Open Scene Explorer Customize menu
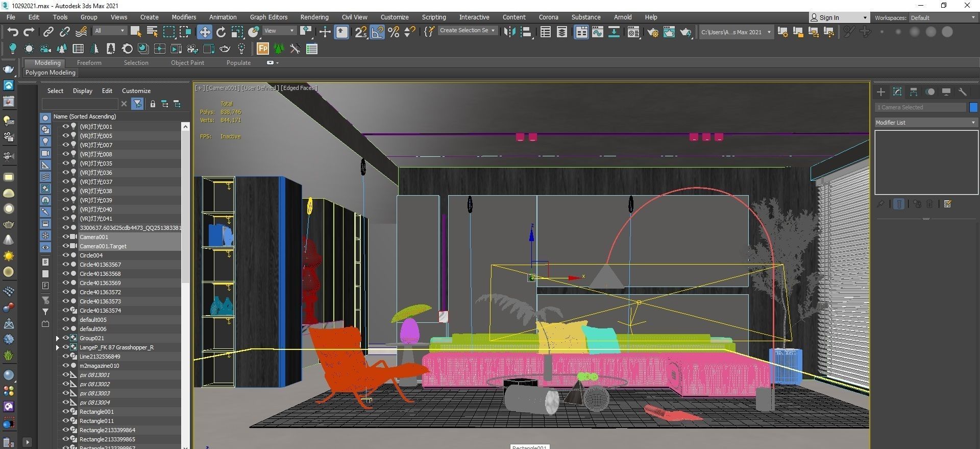Viewport: 980px width, 449px height. 136,91
